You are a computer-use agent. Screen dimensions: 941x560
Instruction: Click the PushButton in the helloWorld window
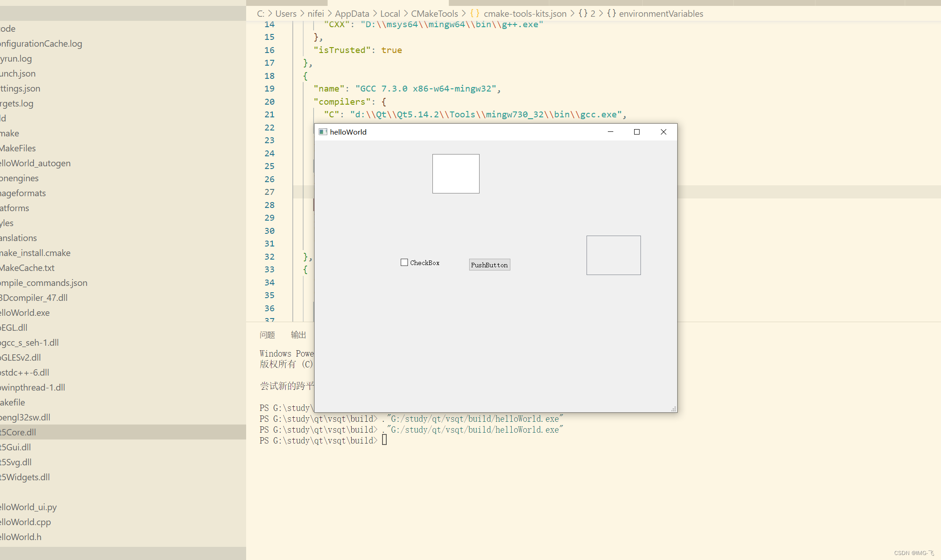[490, 265]
